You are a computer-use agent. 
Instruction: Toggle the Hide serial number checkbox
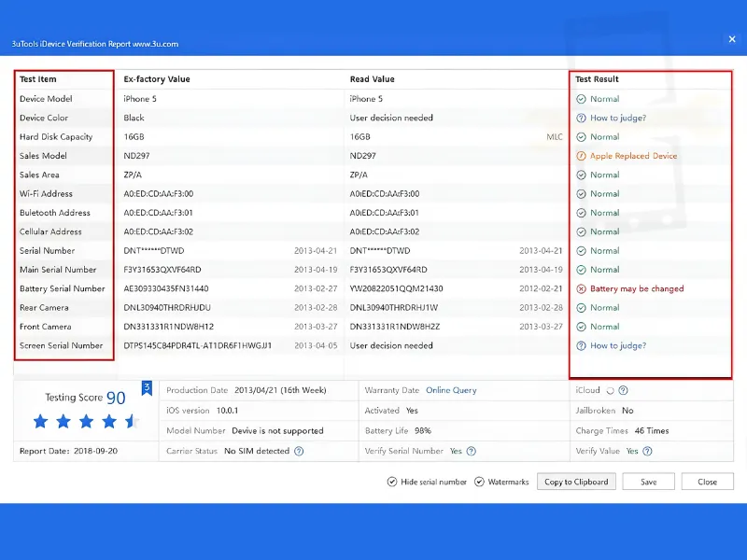[392, 482]
